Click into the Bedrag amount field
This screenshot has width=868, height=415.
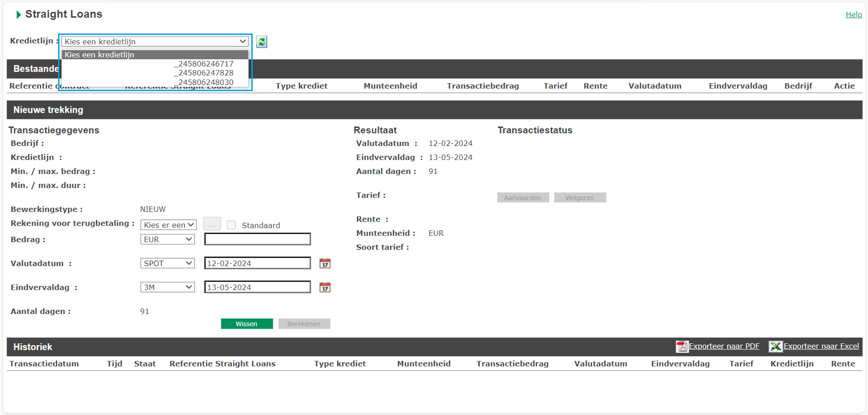[x=257, y=239]
